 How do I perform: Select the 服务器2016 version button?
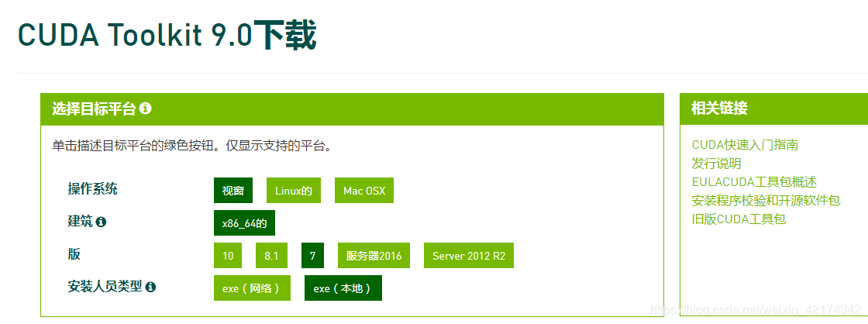[x=374, y=255]
